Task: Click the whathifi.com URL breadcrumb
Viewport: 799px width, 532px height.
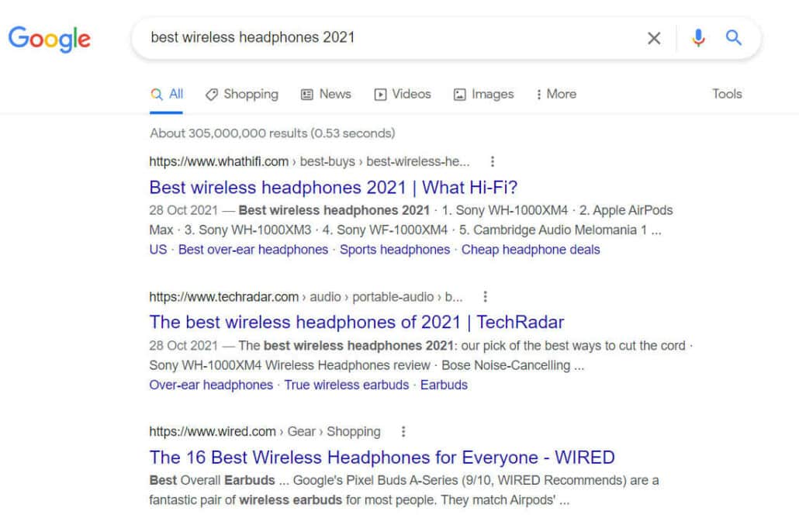Action: 310,161
